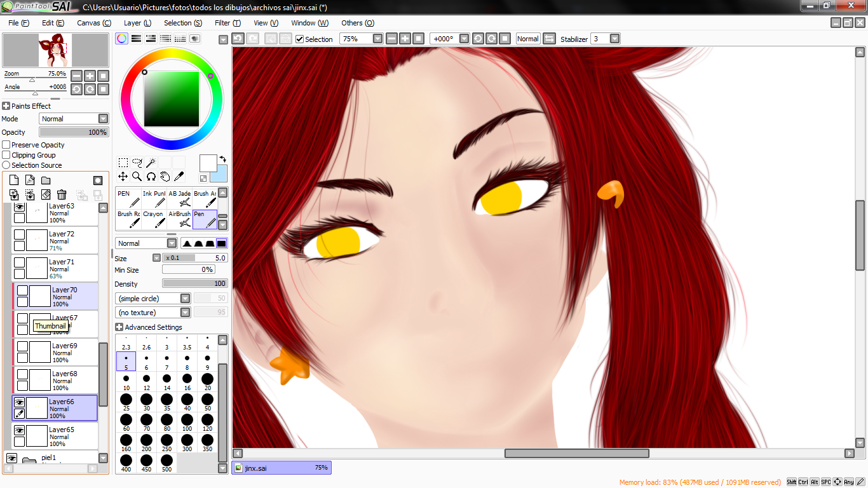Viewport: 868px width, 488px height.
Task: Open the Filter menu
Action: point(227,23)
